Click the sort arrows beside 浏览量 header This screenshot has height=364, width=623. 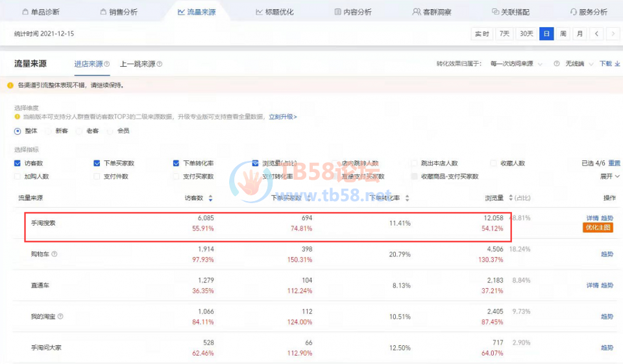click(511, 198)
